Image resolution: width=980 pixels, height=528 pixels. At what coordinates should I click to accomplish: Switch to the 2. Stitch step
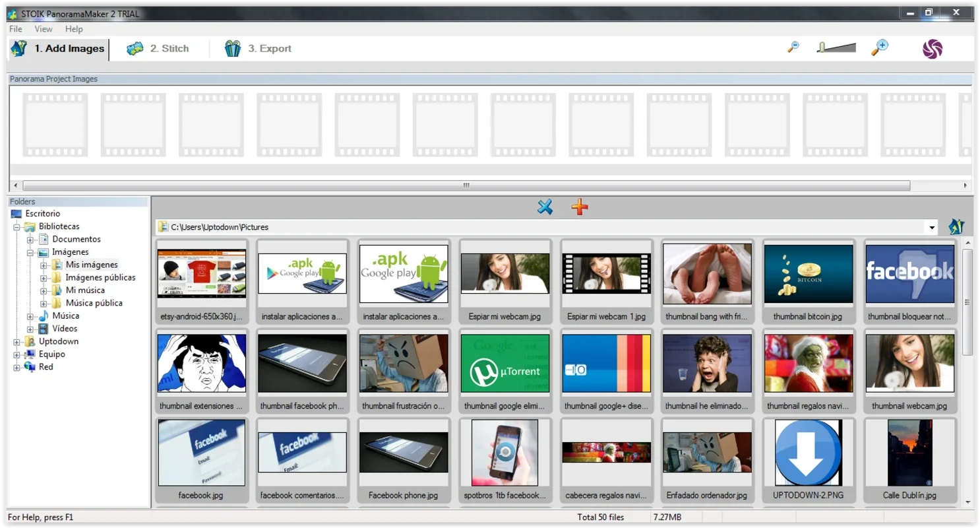(158, 49)
